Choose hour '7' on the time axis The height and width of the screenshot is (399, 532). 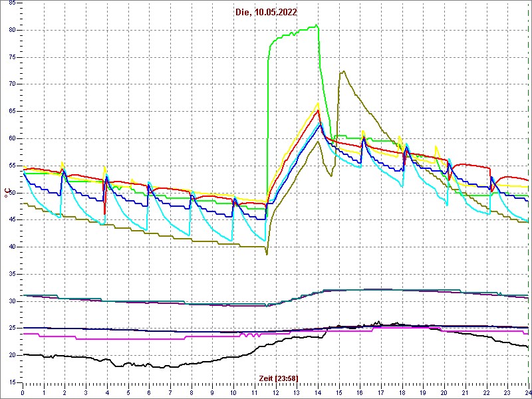click(170, 393)
